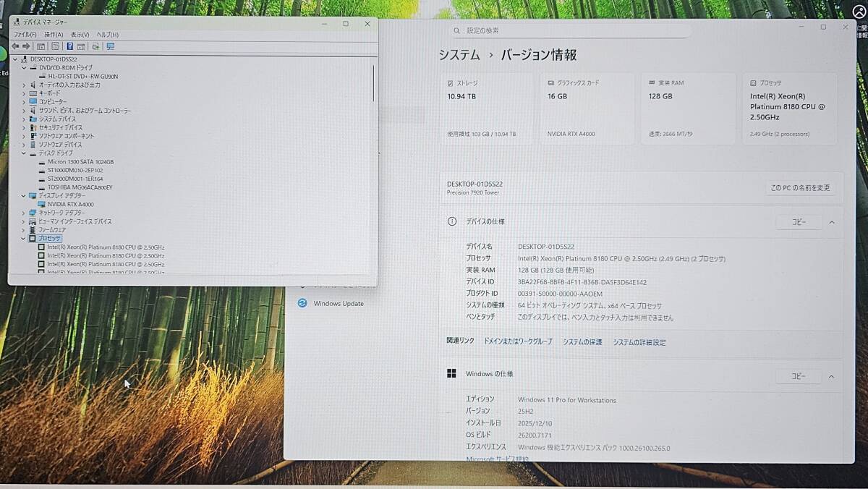
Task: Collapse the ディスク ドライブ branch
Action: (x=24, y=153)
